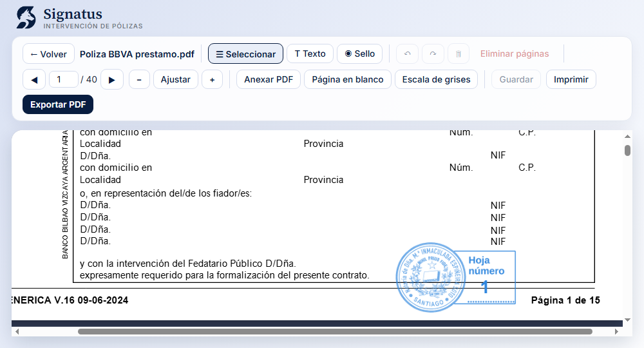Click the vertical scrollbar down arrow
644x348 pixels.
click(x=627, y=320)
